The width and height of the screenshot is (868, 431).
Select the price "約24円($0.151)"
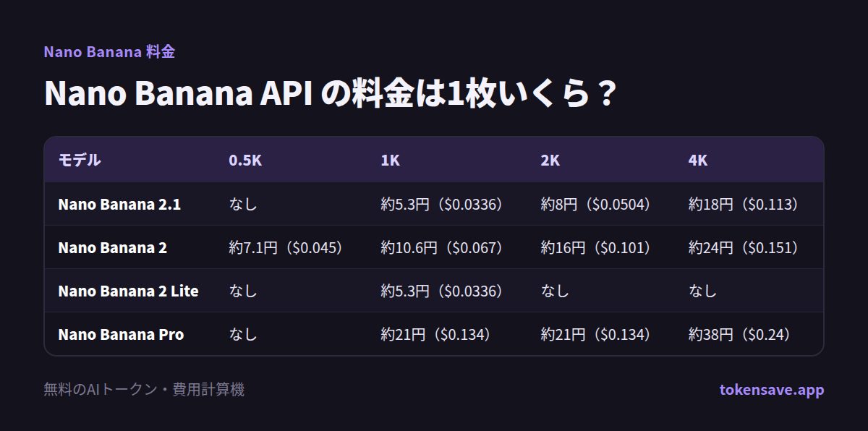click(x=743, y=248)
